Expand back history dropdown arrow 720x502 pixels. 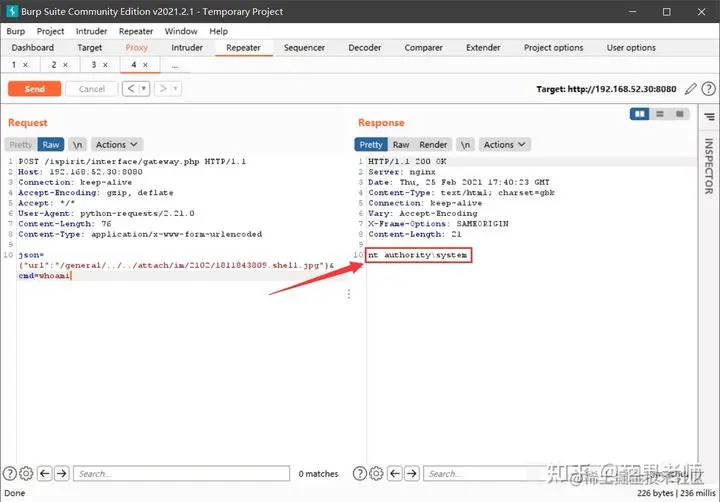point(144,89)
